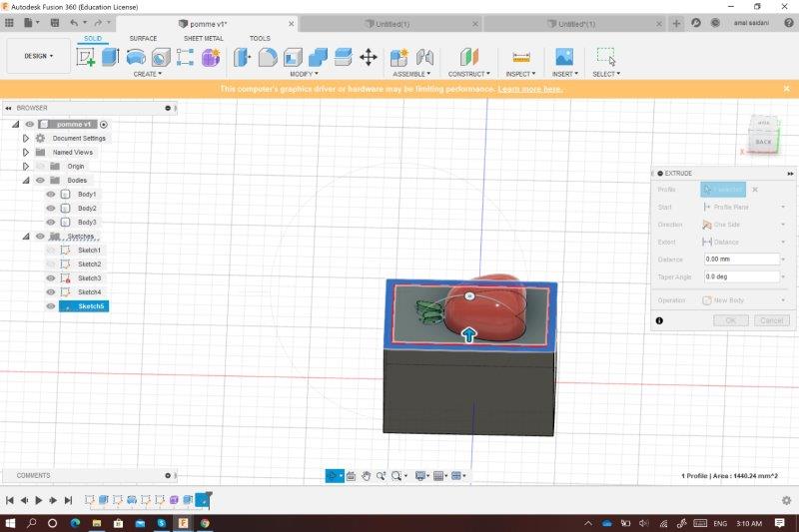
Task: Toggle visibility of the Bodies folder
Action: [40, 181]
